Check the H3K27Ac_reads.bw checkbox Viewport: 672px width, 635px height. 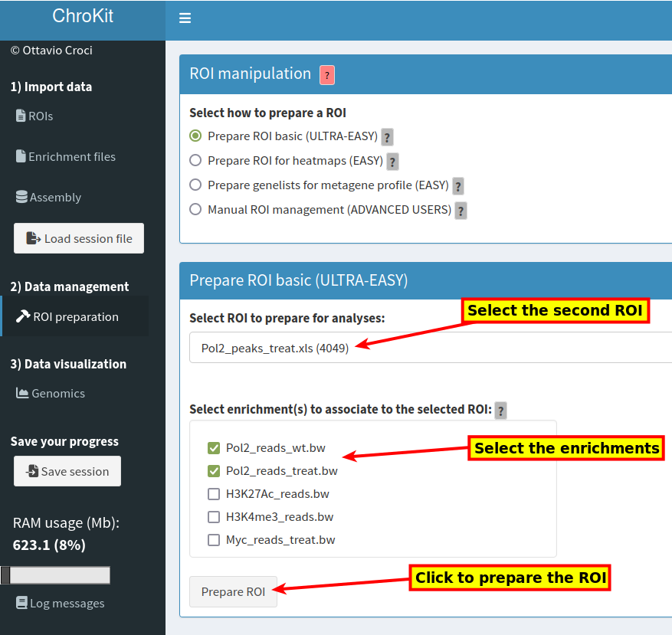(x=214, y=493)
